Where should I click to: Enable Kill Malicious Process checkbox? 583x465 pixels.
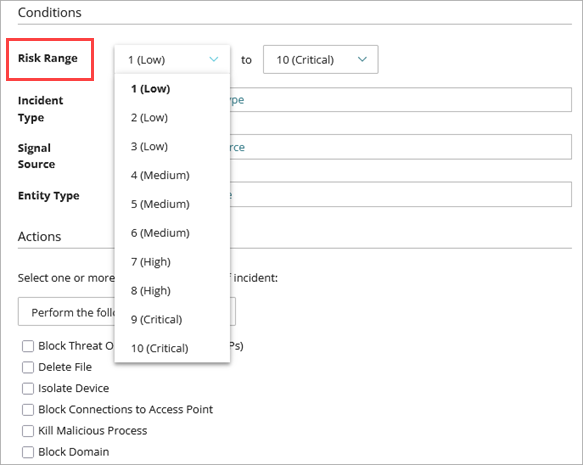point(28,431)
